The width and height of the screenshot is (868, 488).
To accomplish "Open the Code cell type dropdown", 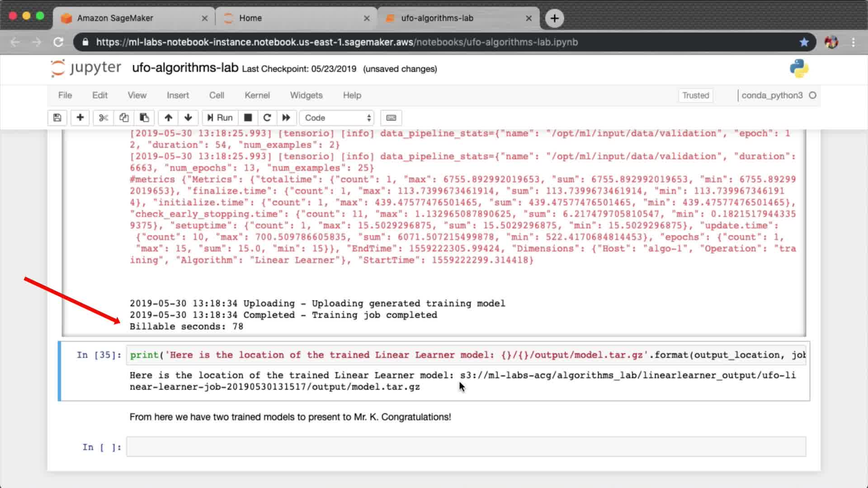I will 337,118.
